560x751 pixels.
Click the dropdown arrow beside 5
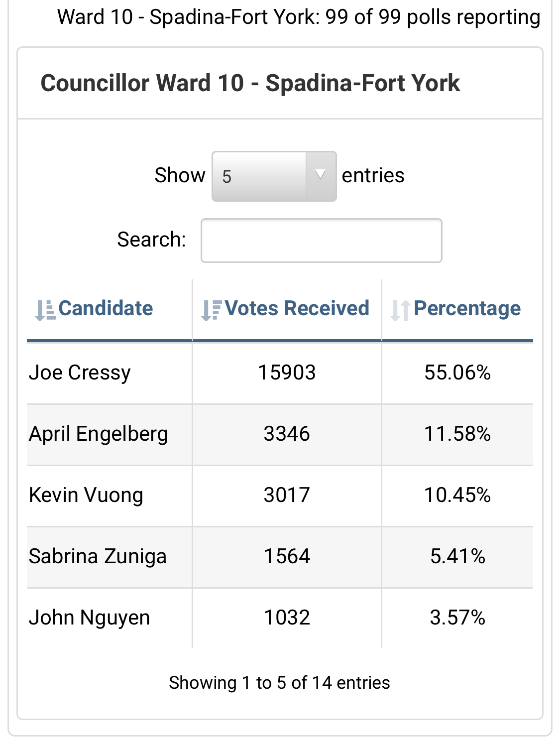point(321,175)
